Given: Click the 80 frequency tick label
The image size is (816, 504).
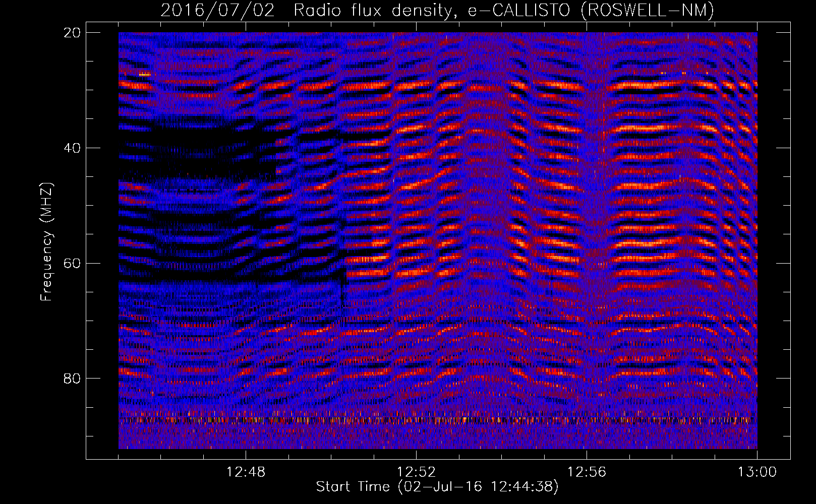Looking at the screenshot, I should [72, 379].
